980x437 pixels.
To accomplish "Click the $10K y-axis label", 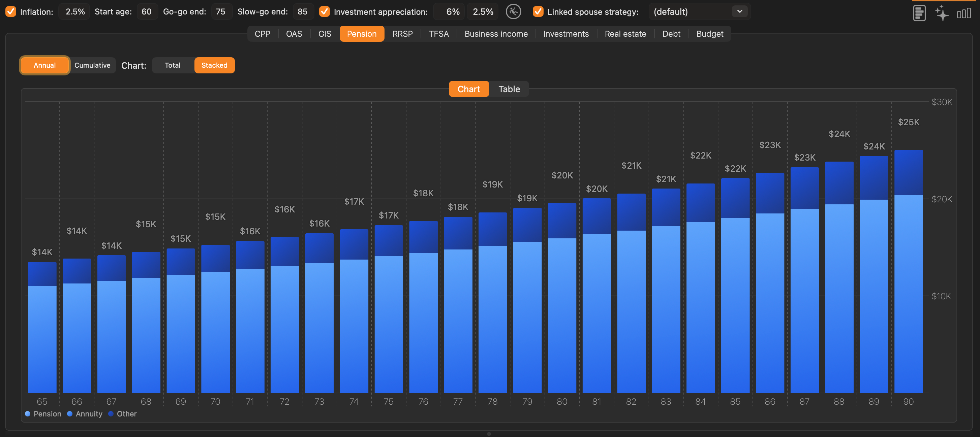I will point(941,296).
